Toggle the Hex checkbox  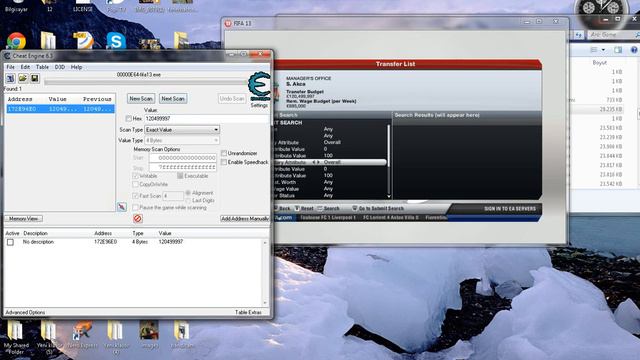point(129,118)
